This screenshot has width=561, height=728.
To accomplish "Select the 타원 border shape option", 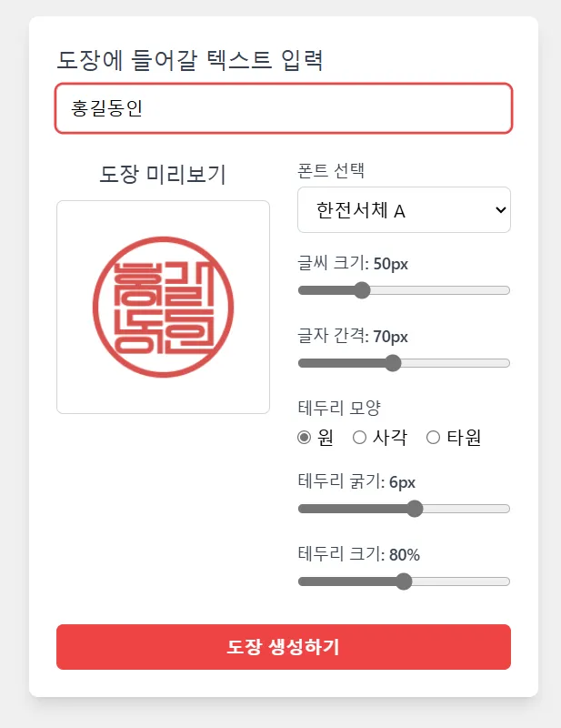I will [x=433, y=437].
